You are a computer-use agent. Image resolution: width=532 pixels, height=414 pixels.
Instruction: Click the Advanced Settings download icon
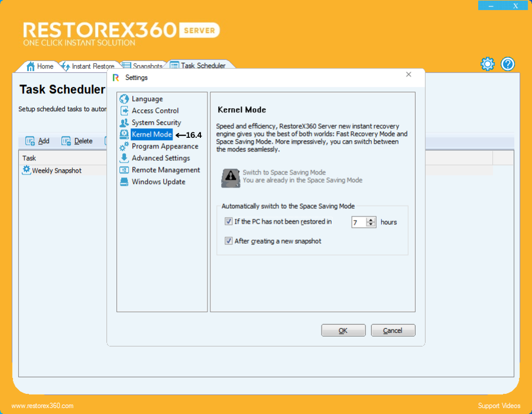(x=124, y=158)
